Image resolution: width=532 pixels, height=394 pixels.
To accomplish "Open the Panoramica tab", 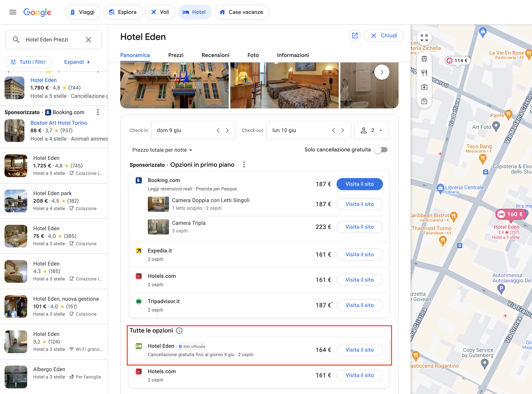I will click(135, 55).
